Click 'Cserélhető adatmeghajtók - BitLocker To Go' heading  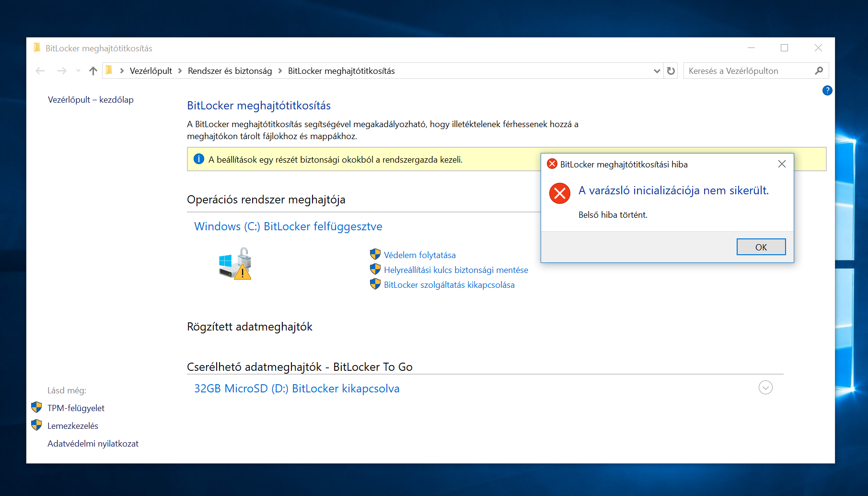[300, 367]
